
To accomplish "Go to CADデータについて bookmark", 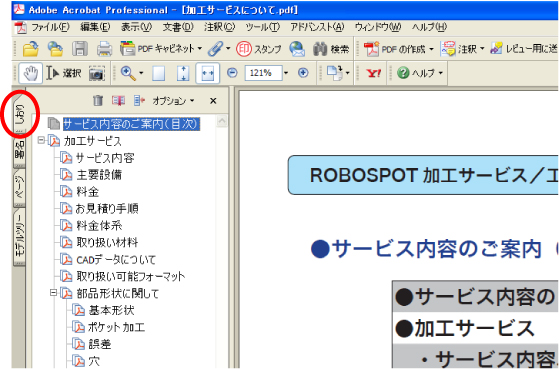I will pyautogui.click(x=116, y=259).
